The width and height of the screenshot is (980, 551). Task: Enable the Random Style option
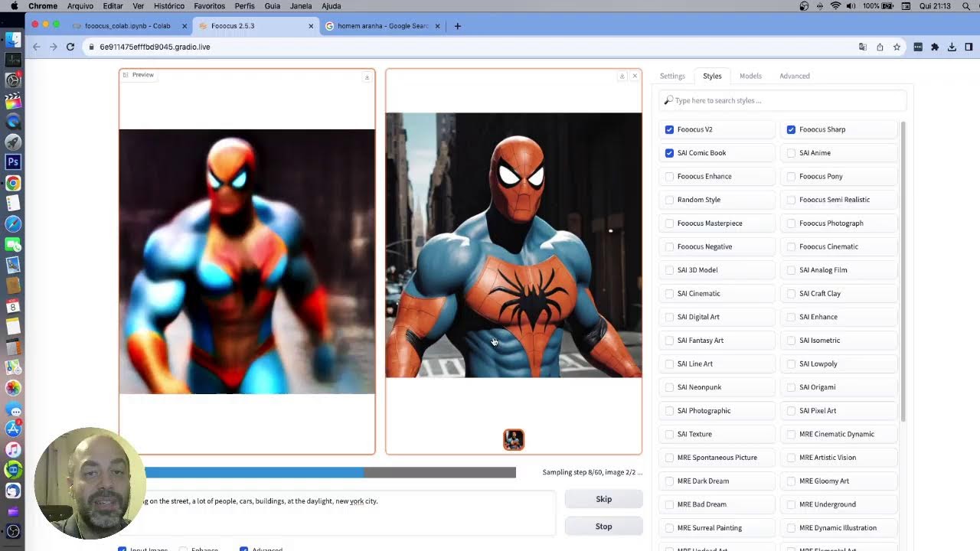(669, 200)
